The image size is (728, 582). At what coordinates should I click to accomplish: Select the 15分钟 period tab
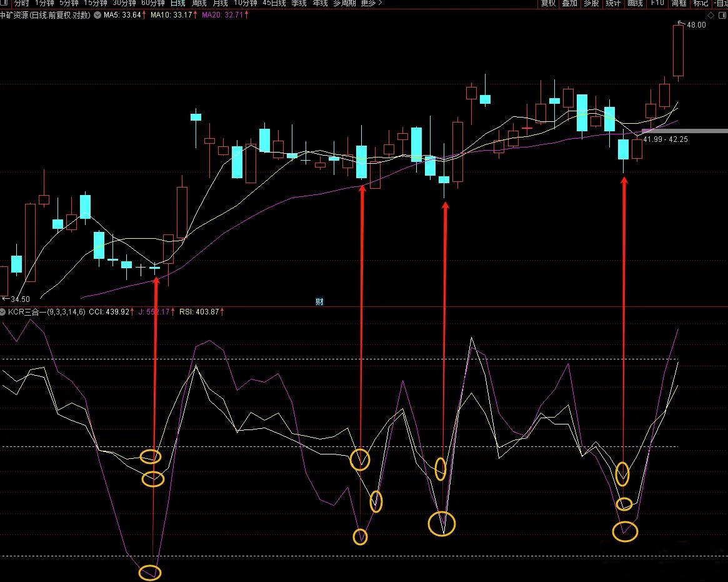click(x=95, y=3)
